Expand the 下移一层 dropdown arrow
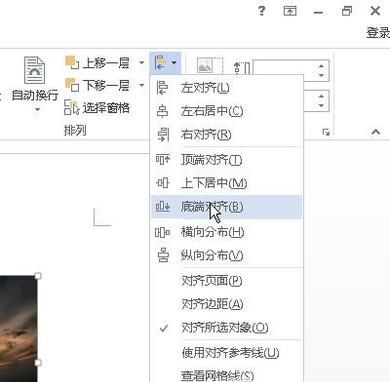 point(141,85)
